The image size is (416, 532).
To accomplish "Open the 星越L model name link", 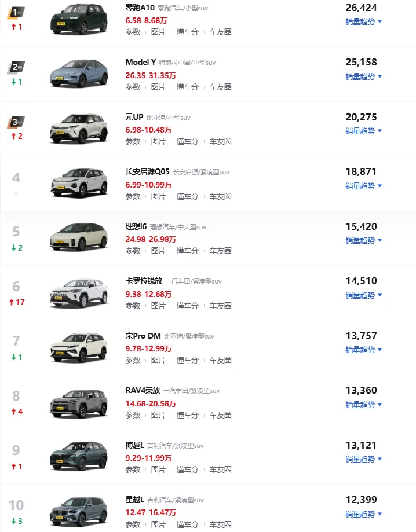I will point(135,500).
